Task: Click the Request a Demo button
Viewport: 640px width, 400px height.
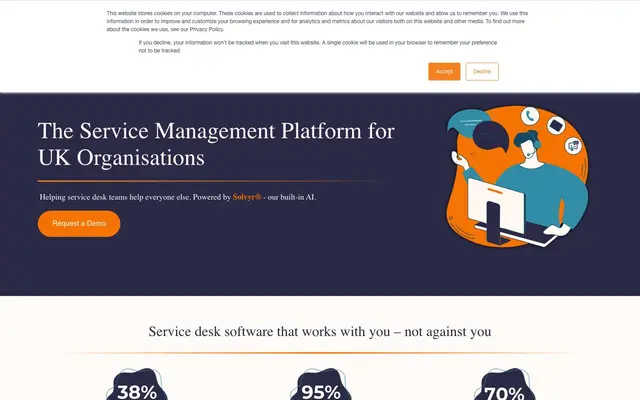Action: (x=79, y=224)
